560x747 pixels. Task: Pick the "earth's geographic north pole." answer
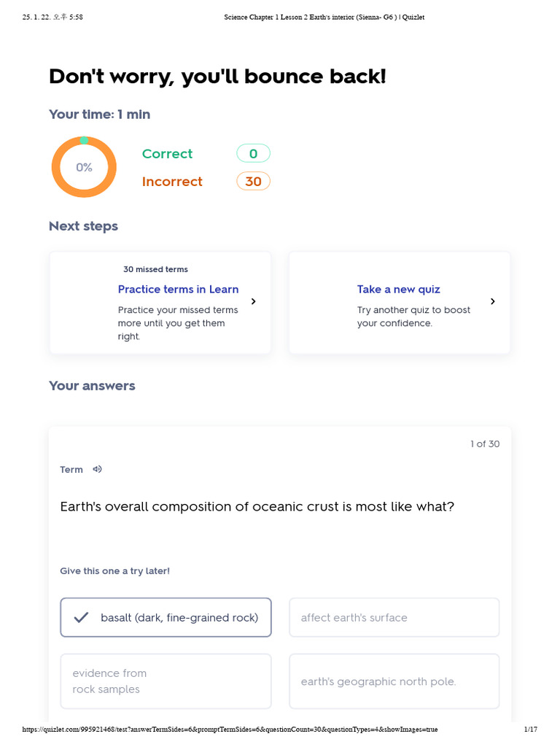[x=394, y=681]
